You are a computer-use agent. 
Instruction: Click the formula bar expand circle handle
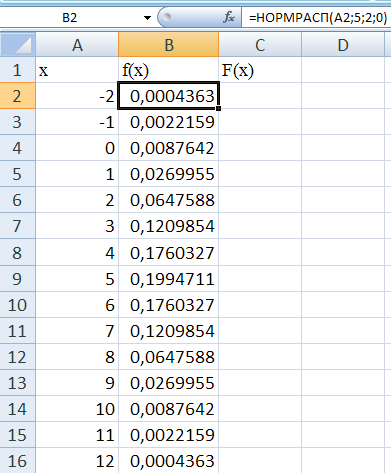click(x=167, y=17)
